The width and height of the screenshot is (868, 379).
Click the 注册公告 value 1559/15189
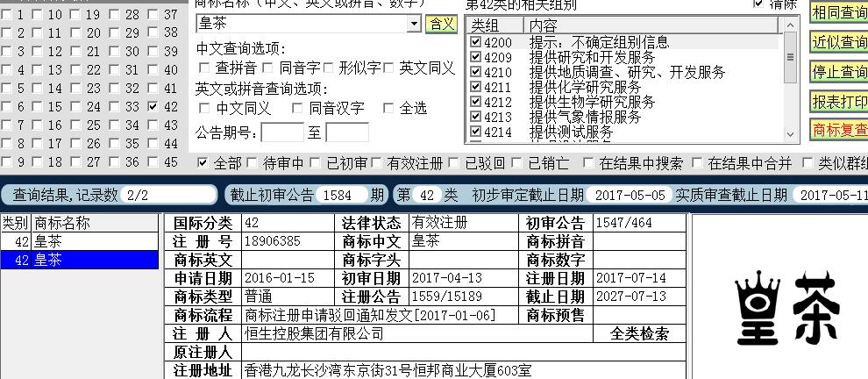point(446,297)
